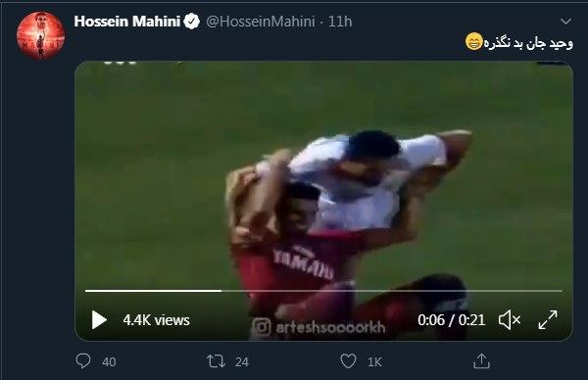Click the @HosseinMahini handle
Image resolution: width=588 pixels, height=380 pixels.
(261, 22)
